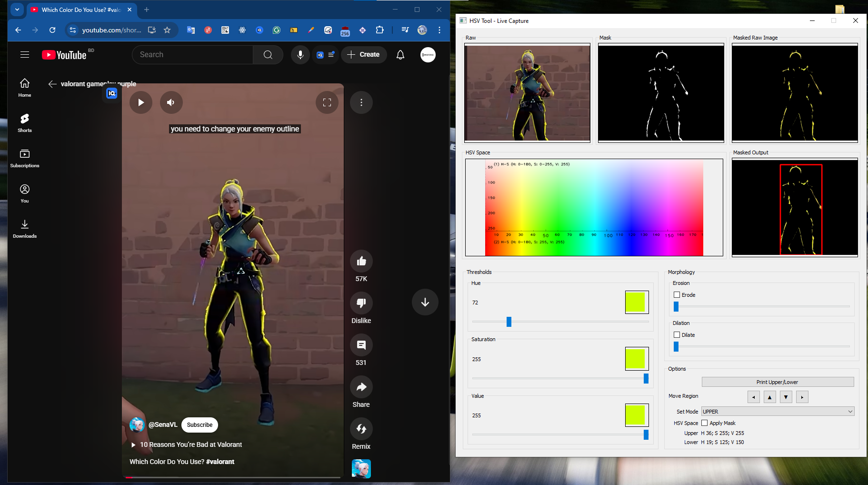Mute the Shorts video volume
Image resolution: width=868 pixels, height=485 pixels.
point(171,102)
